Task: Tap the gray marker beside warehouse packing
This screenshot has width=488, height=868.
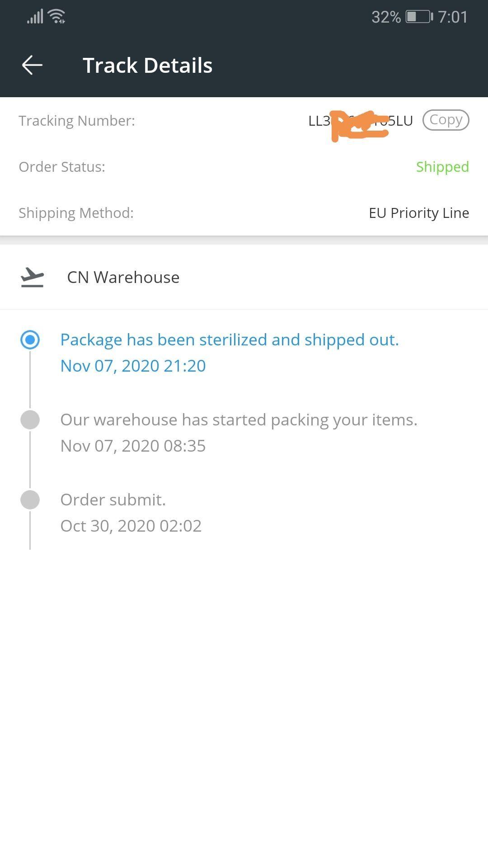Action: coord(30,420)
